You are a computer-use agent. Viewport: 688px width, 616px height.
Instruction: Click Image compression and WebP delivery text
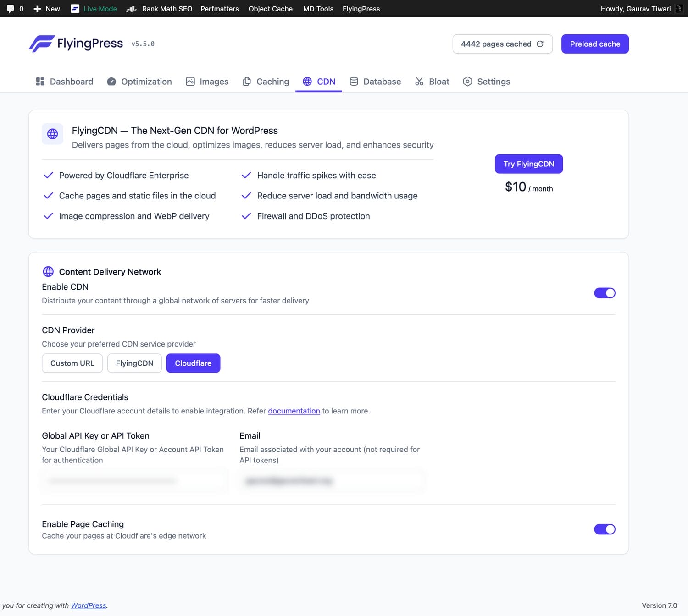(134, 216)
